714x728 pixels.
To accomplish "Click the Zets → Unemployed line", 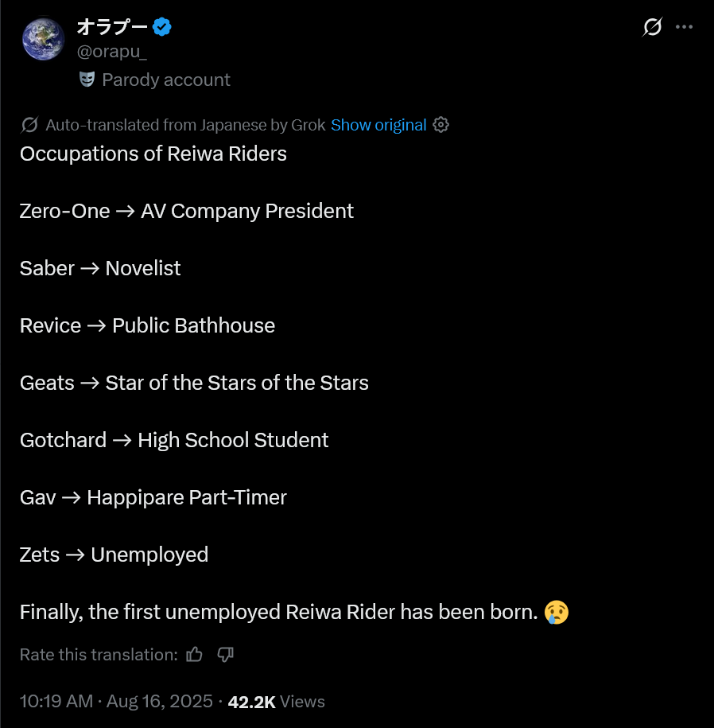I will coord(114,555).
